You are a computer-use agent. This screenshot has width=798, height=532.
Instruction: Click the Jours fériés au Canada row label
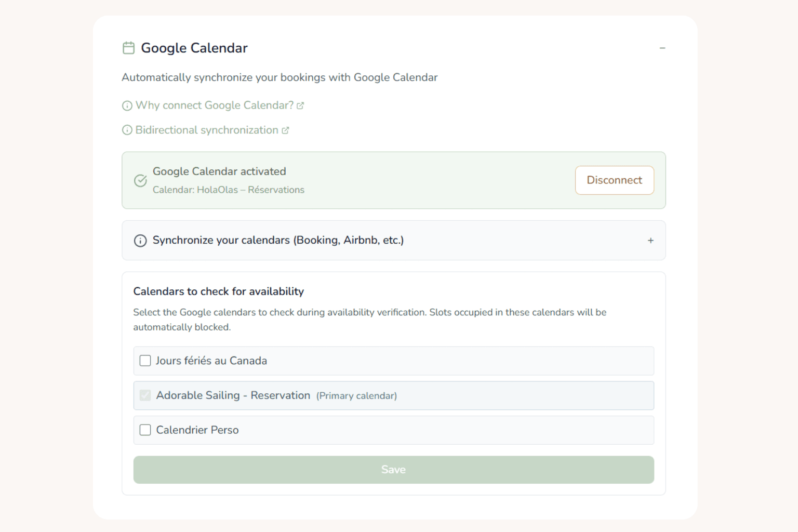point(211,361)
